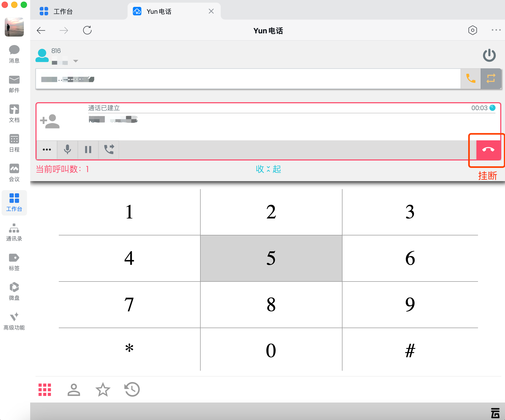Click the phone number input field
Viewport: 505px width, 420px height.
click(248, 79)
